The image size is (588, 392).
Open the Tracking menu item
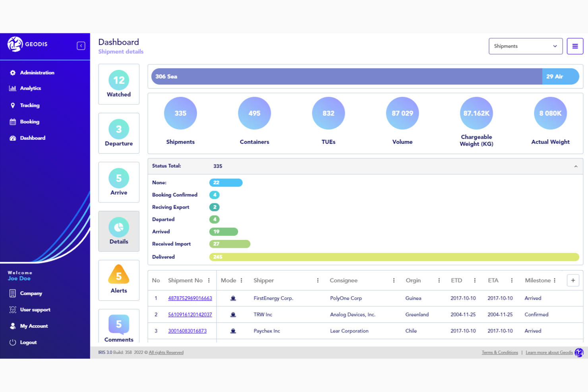(29, 105)
